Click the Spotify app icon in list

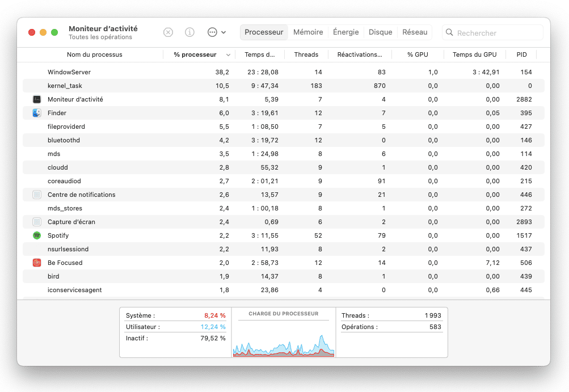[37, 235]
